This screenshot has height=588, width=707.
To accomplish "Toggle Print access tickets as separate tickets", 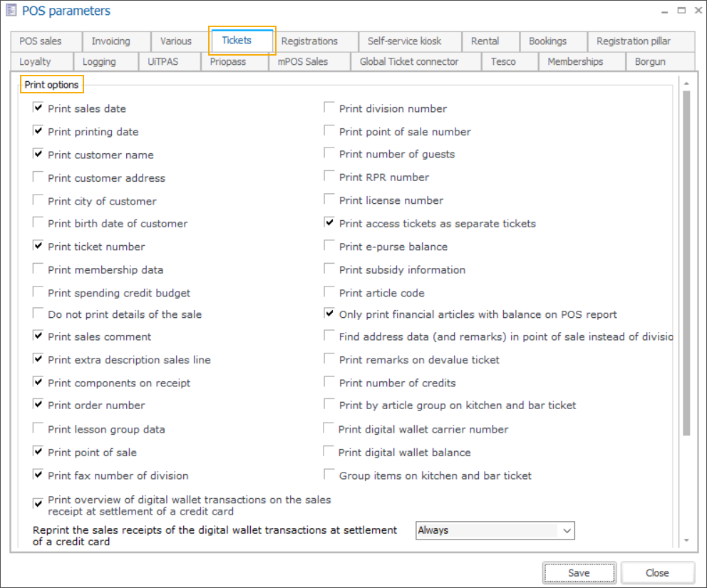I will tap(329, 223).
